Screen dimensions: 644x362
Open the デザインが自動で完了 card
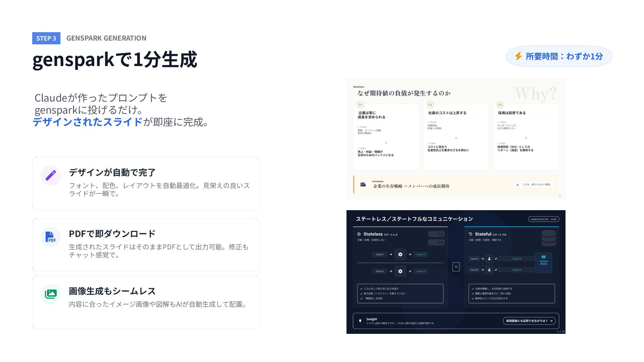pyautogui.click(x=146, y=184)
